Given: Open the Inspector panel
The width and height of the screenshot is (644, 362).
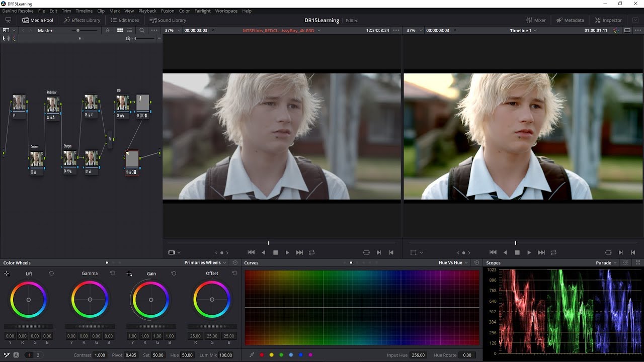Looking at the screenshot, I should (x=608, y=20).
